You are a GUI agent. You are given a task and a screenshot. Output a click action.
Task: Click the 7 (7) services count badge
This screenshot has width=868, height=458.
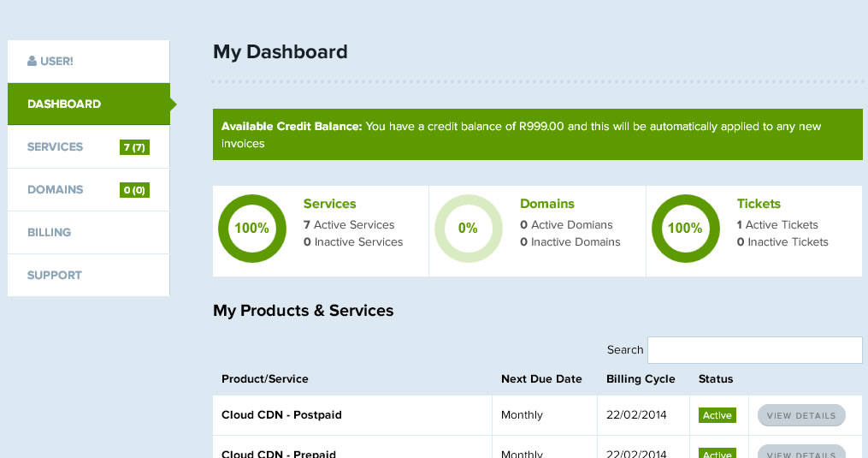(x=134, y=147)
